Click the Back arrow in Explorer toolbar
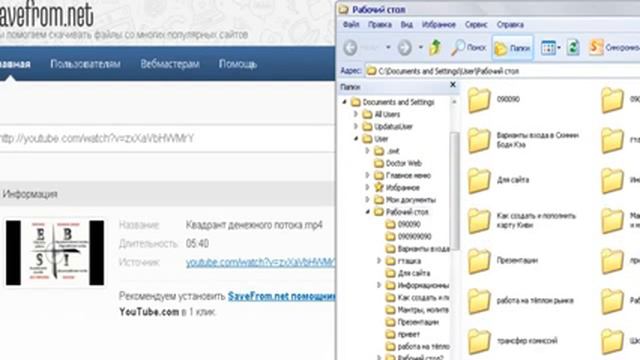This screenshot has height=360, width=640. pyautogui.click(x=350, y=48)
